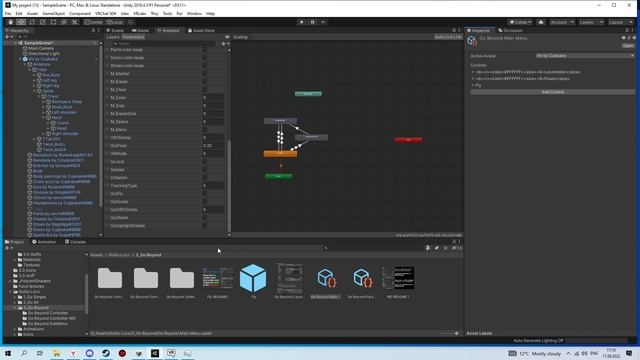This screenshot has height=360, width=640.
Task: Select the Hand tool in Unity toolbar
Action: tap(11, 22)
